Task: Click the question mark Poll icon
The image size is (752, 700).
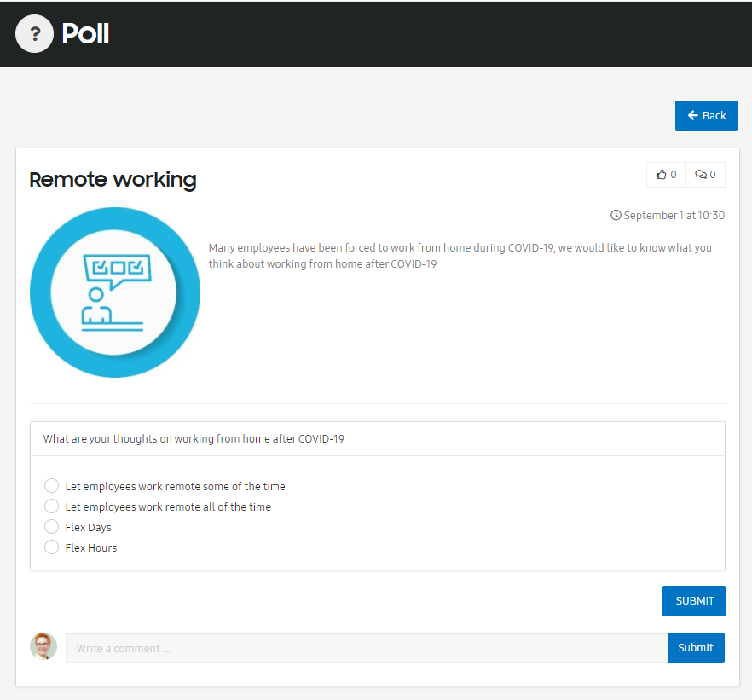Action: pyautogui.click(x=34, y=33)
